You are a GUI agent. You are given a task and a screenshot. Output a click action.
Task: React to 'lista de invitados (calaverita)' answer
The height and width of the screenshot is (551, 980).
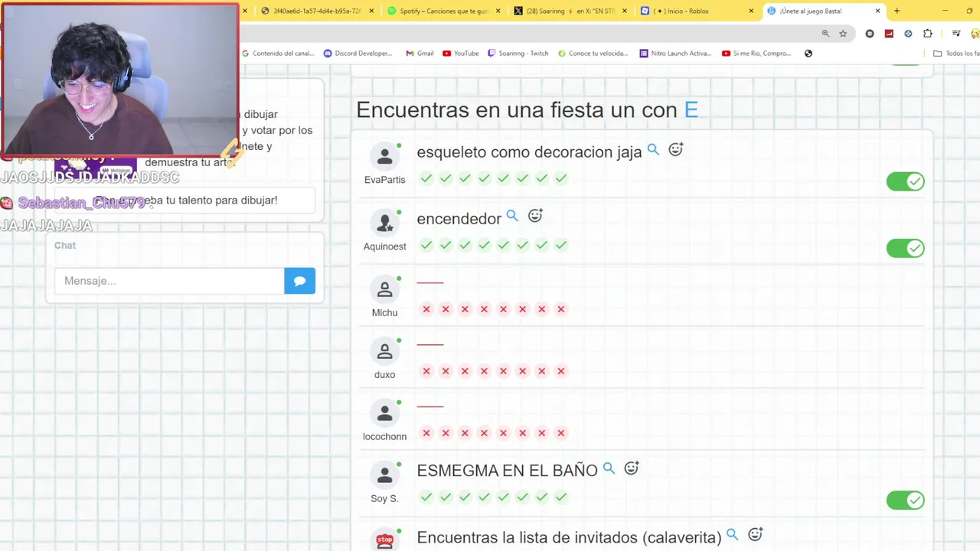(755, 535)
